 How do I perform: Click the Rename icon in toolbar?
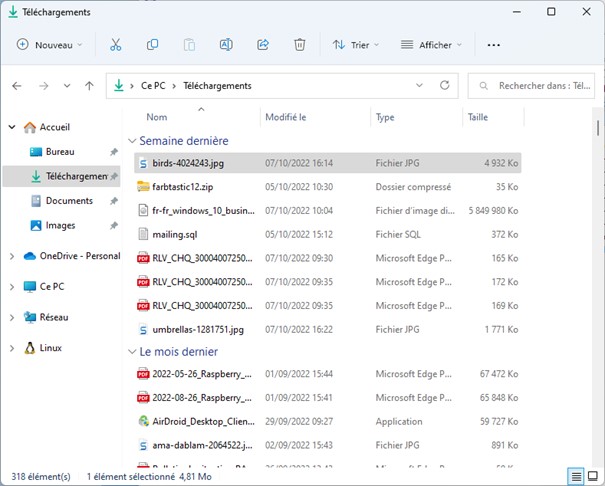tap(226, 45)
